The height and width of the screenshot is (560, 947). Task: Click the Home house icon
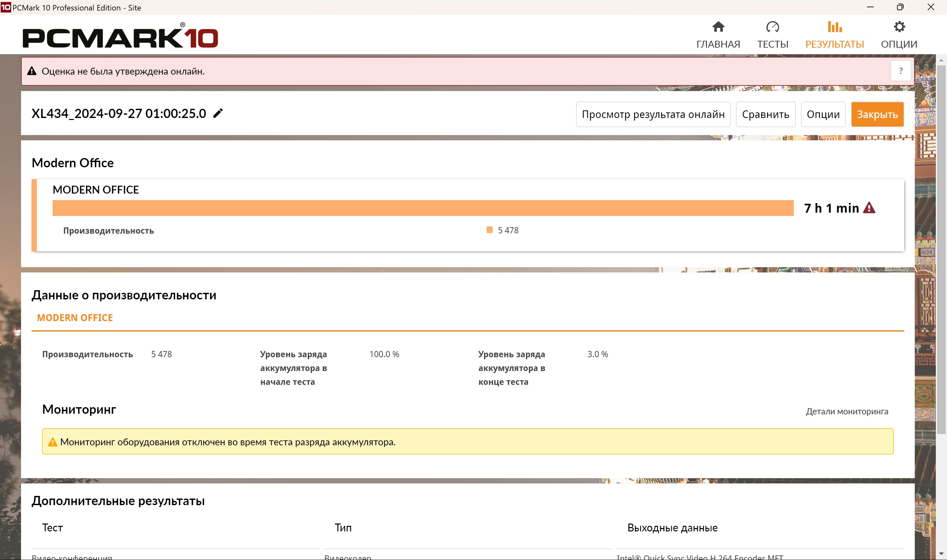pyautogui.click(x=718, y=27)
